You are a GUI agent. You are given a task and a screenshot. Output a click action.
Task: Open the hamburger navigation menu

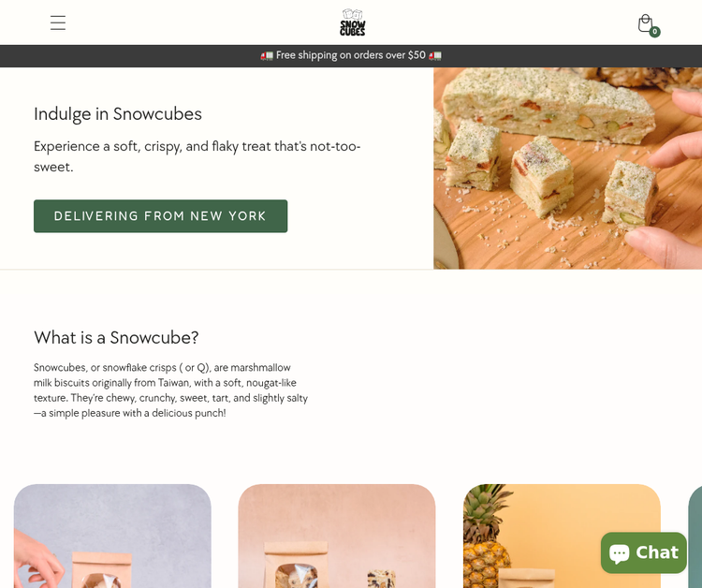pos(58,22)
